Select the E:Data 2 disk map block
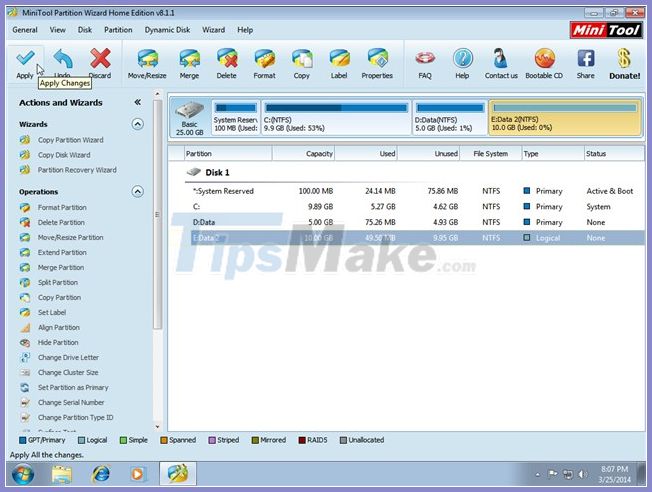 565,117
